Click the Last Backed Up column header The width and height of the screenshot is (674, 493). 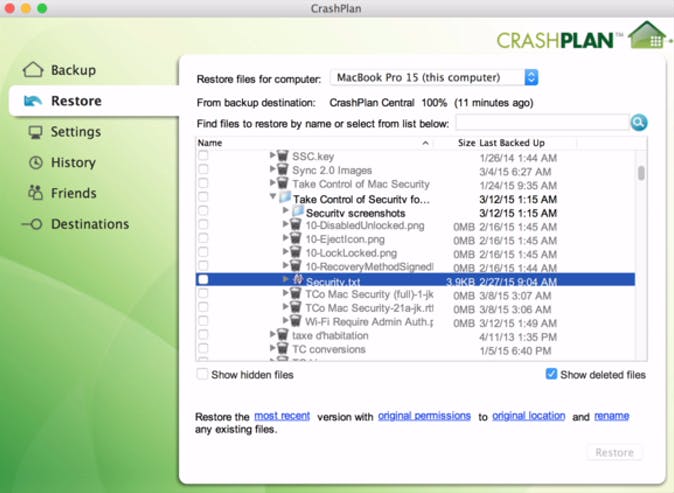512,143
